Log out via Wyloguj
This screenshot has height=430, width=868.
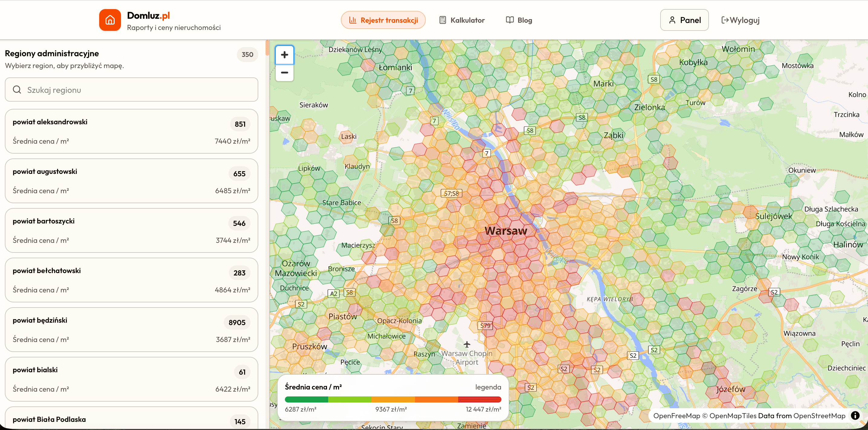(x=741, y=20)
